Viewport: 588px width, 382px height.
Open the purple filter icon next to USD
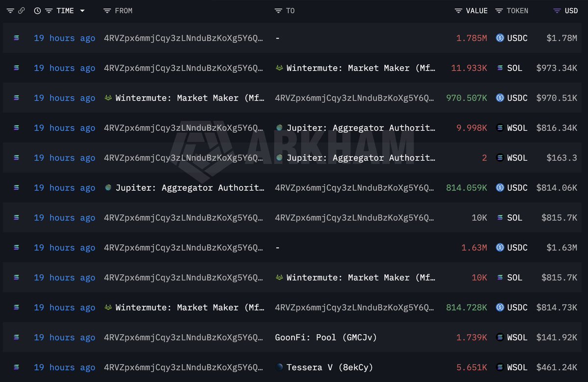(557, 11)
